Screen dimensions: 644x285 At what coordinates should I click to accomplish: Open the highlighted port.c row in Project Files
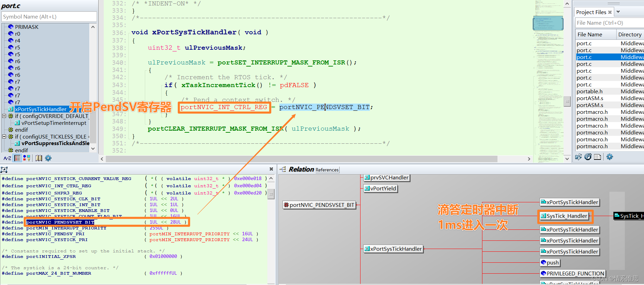click(609, 57)
